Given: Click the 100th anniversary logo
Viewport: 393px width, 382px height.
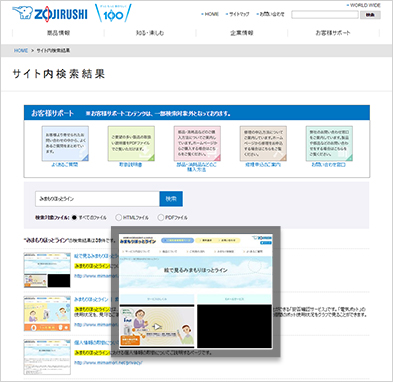Looking at the screenshot, I should click(113, 13).
